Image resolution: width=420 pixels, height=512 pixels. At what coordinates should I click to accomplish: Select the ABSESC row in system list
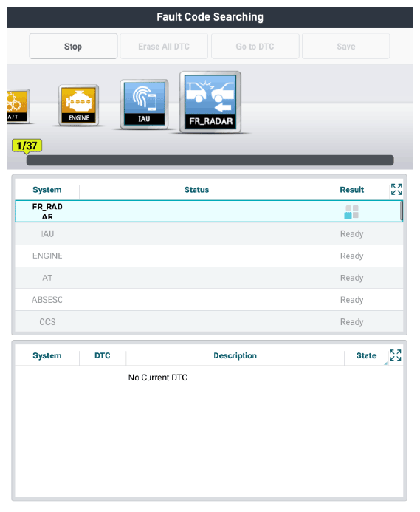[x=209, y=300]
